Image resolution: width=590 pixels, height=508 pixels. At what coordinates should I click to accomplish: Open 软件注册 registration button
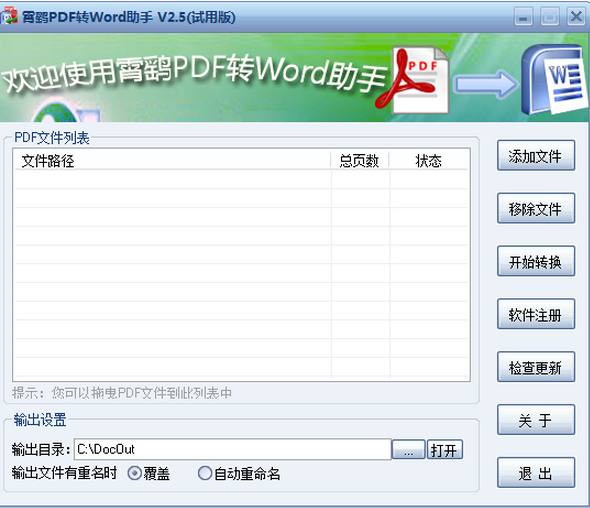(536, 314)
